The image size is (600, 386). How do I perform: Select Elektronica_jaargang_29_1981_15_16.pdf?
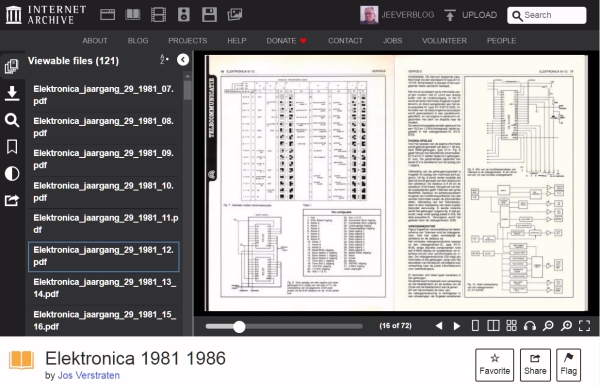(104, 321)
